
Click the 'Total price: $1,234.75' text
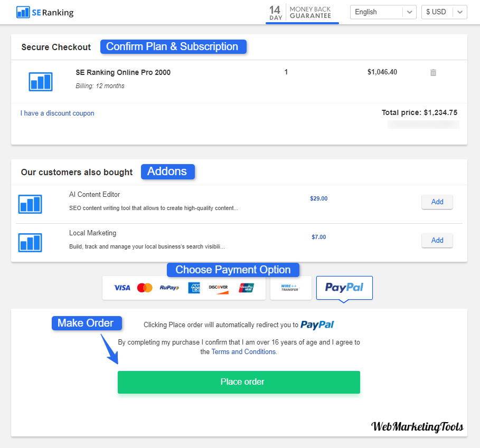(x=419, y=112)
